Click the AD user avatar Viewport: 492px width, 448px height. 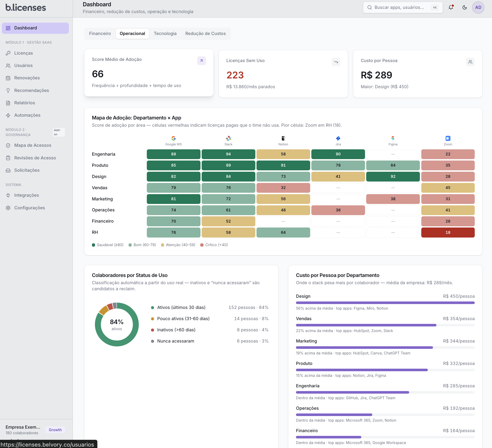pos(478,7)
